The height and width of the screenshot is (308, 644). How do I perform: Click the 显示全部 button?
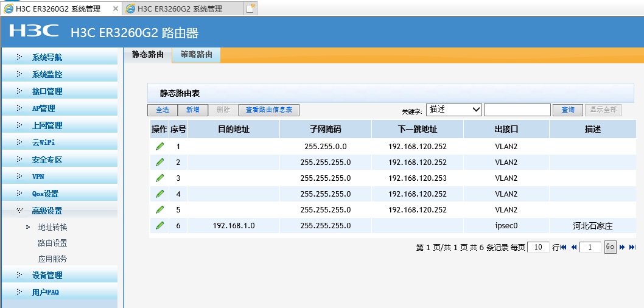(x=603, y=110)
